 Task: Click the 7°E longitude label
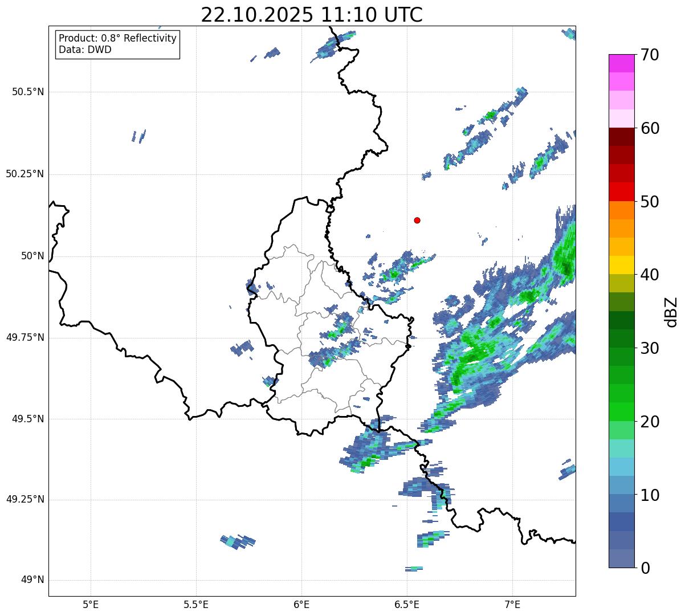pyautogui.click(x=512, y=604)
